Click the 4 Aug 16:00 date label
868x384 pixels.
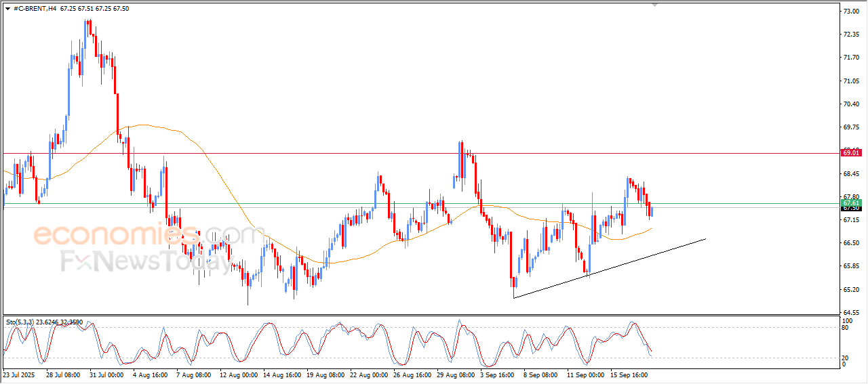[150, 375]
